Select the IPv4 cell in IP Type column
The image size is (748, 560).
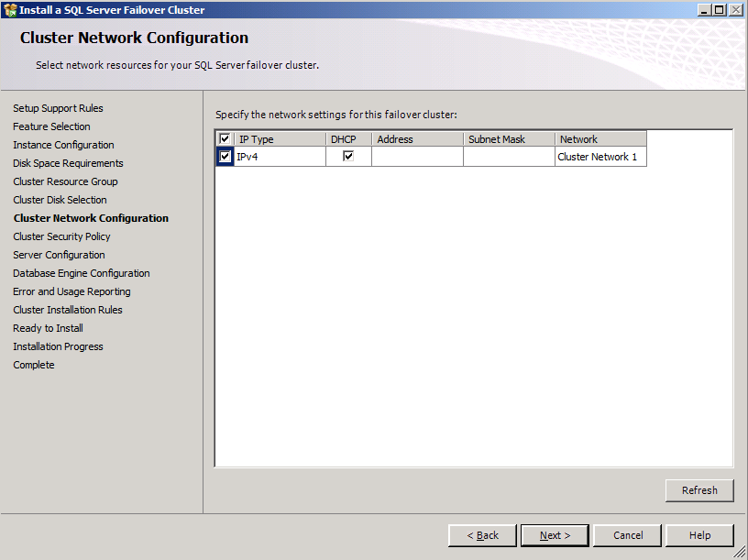[280, 157]
